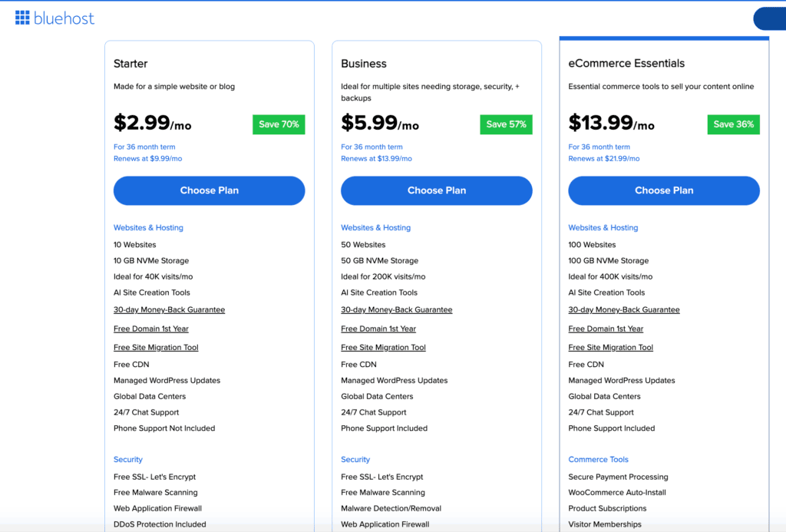Open Business Free Domain 1st Year link
786x532 pixels.
click(378, 329)
